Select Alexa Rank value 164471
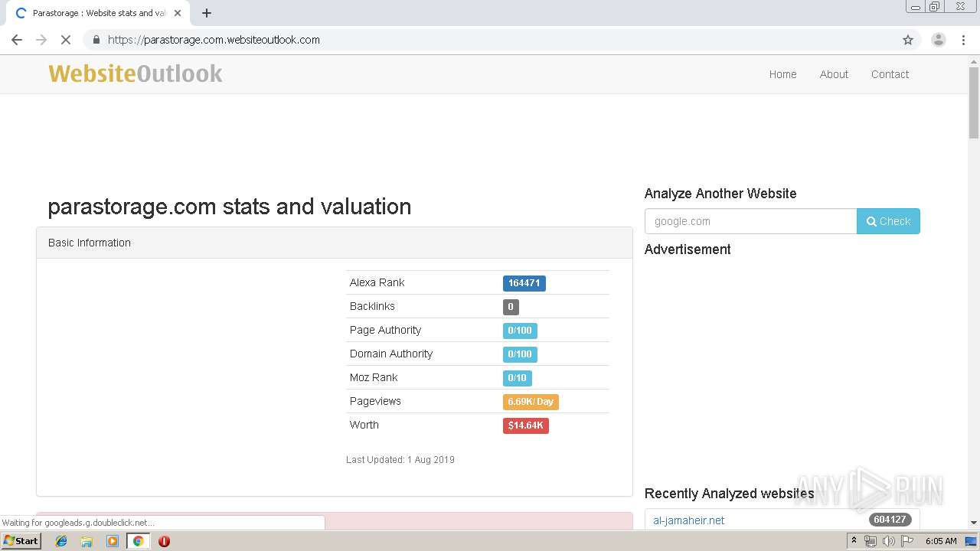980x551 pixels. coord(524,283)
